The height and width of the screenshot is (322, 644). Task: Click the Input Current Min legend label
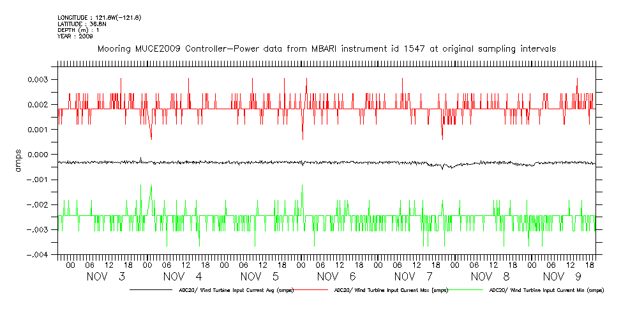pos(546,290)
